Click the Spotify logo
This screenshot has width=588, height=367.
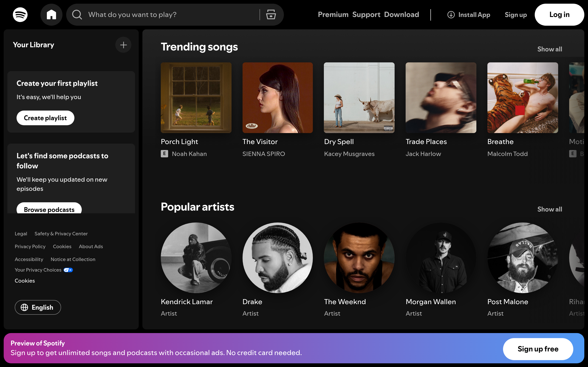coord(20,14)
